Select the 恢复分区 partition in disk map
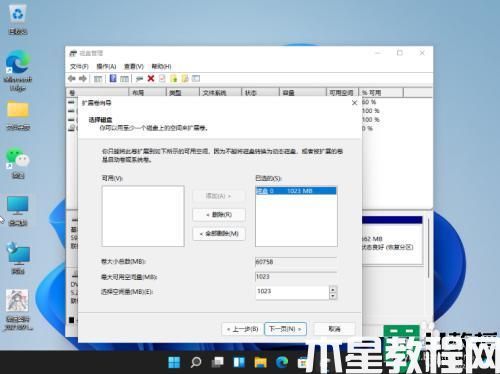This screenshot has width=500, height=374. pyautogui.click(x=392, y=240)
